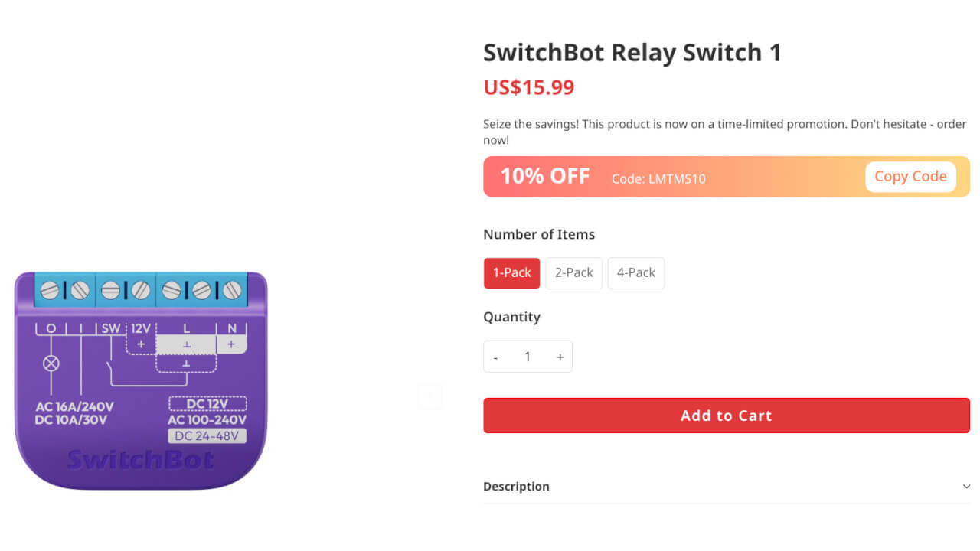Expand the Description section
Screen dimensions: 980x551
(x=516, y=486)
